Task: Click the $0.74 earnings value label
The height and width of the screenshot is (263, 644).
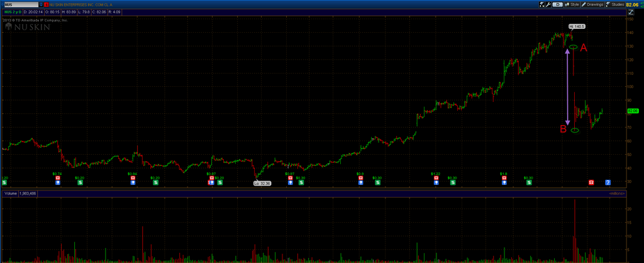Action: click(x=57, y=174)
